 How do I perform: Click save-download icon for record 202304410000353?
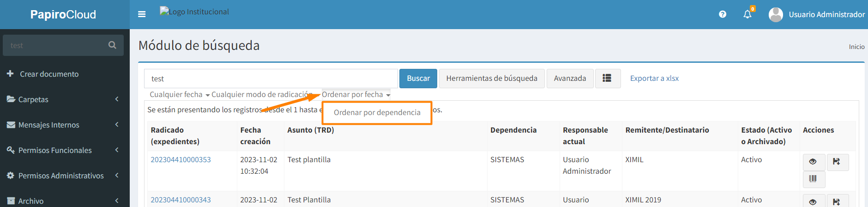[837, 162]
